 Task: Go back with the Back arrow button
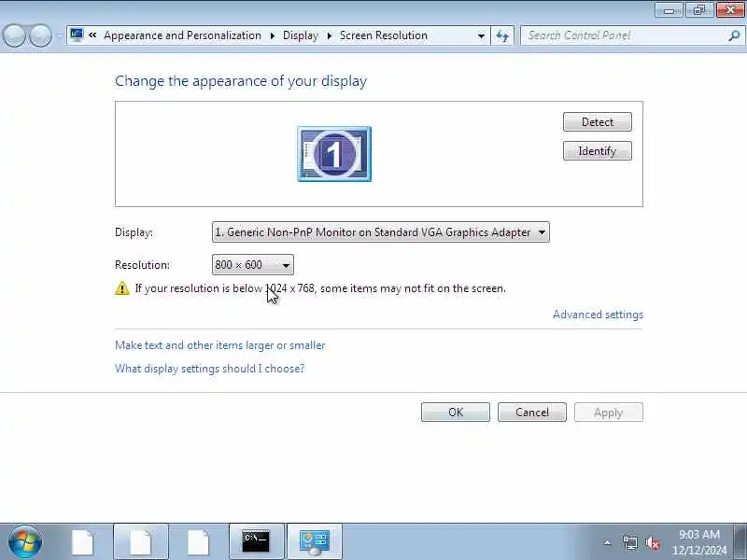(x=14, y=35)
